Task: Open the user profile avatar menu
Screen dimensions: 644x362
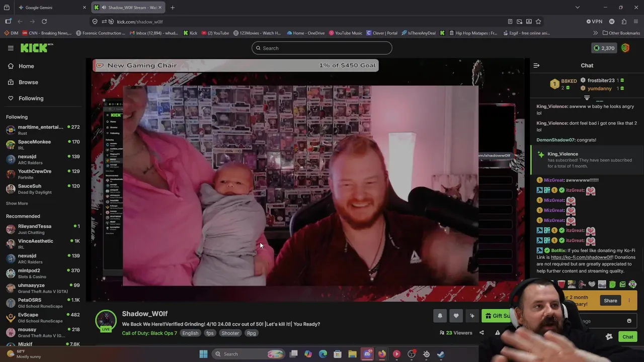Action: pos(625,48)
